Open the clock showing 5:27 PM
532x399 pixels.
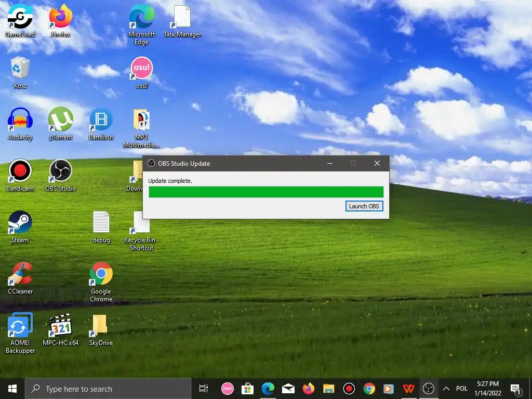tap(488, 389)
